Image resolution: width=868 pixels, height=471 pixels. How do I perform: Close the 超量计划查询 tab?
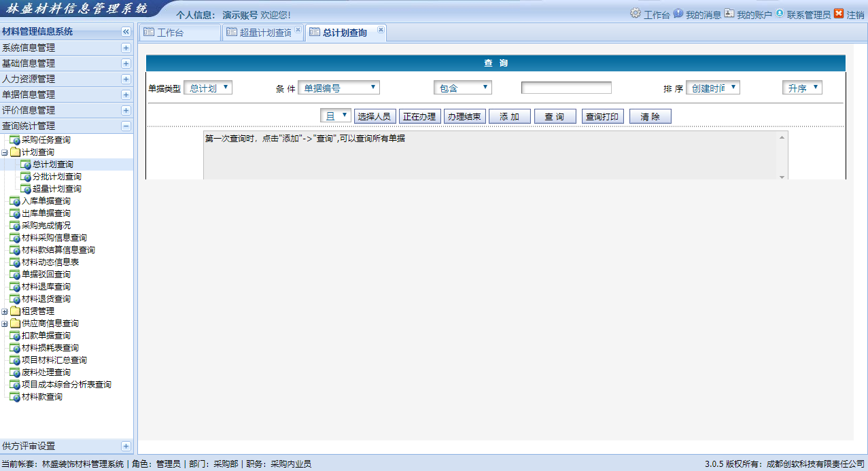[298, 30]
